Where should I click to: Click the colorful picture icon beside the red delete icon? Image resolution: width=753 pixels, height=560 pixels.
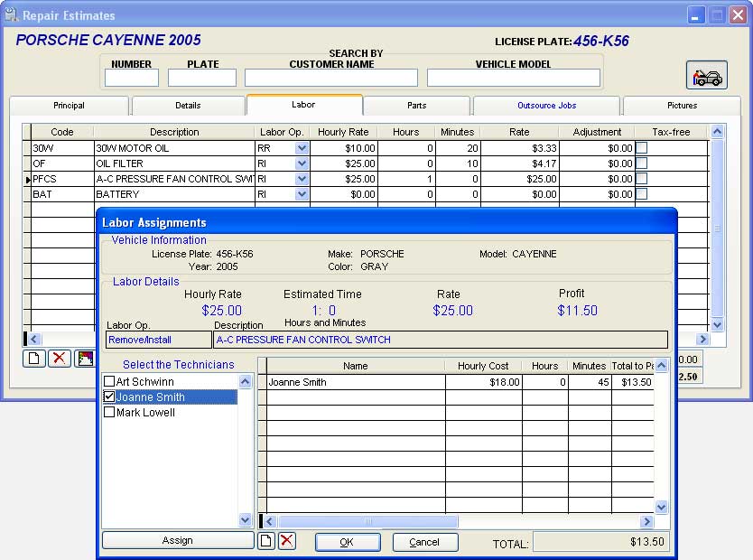click(x=85, y=359)
